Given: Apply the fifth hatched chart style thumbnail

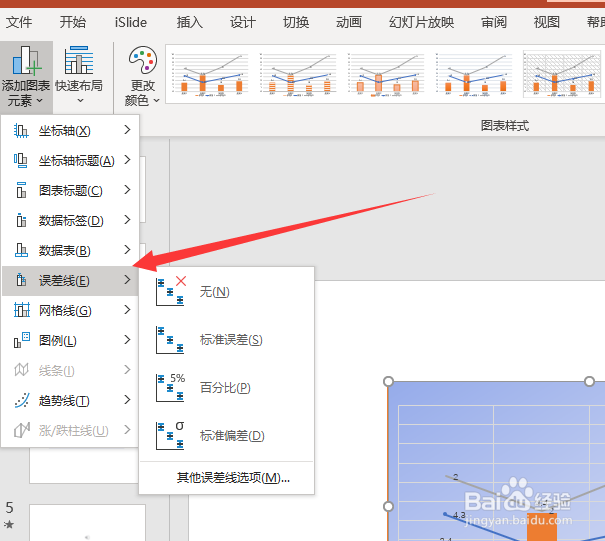Looking at the screenshot, I should tap(563, 74).
